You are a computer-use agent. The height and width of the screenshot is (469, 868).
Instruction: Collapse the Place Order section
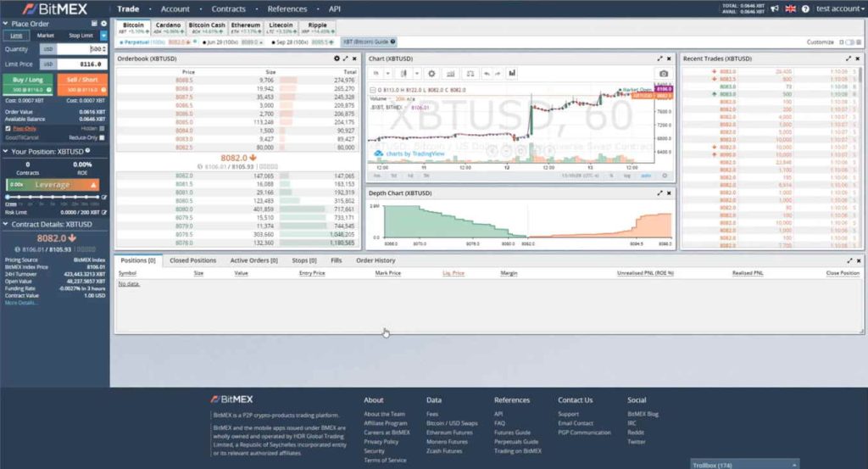[6, 24]
